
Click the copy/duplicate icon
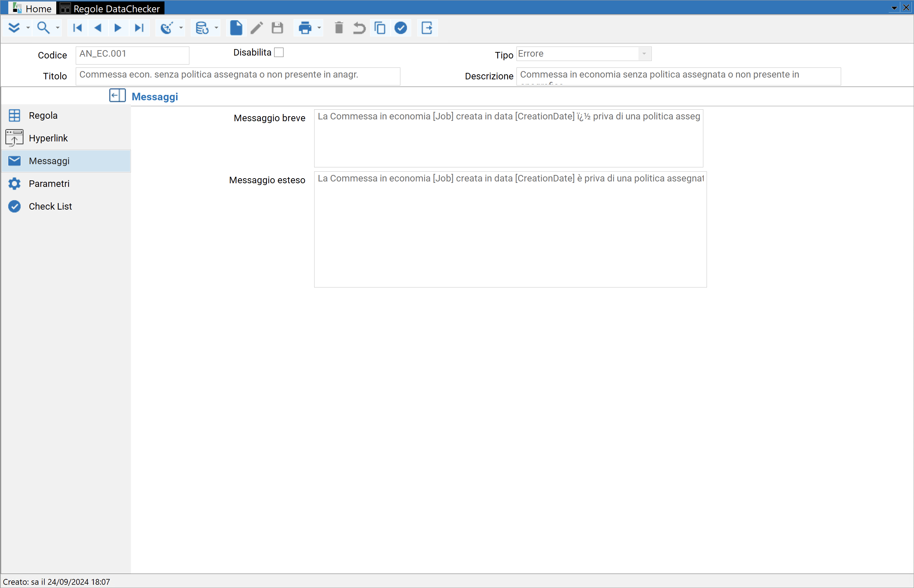[380, 28]
